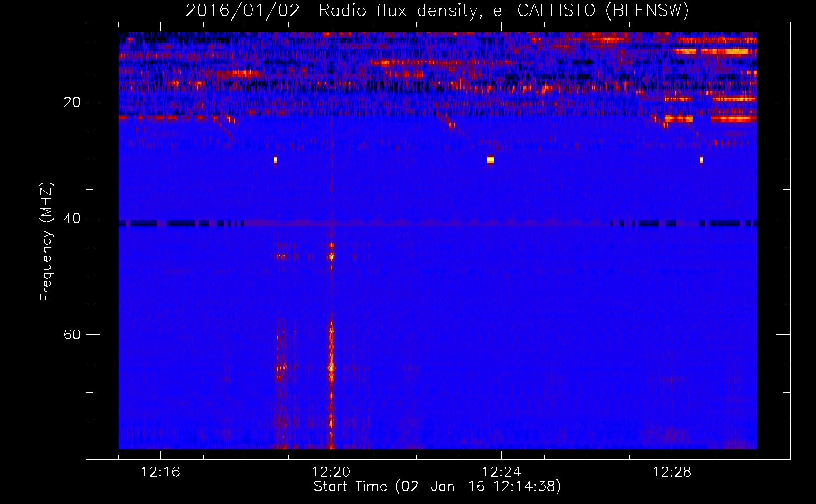Click the 20 MHz frequency tick label
Screen dimensions: 816x504
pos(72,102)
